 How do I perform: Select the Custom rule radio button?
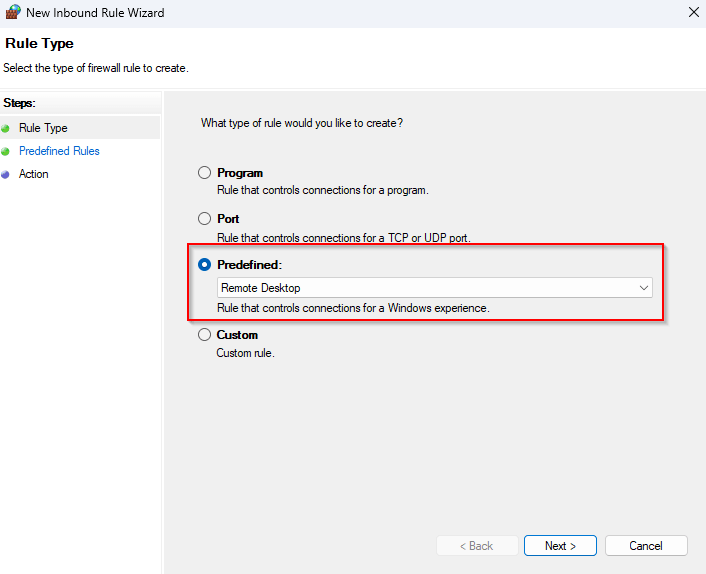tap(205, 335)
